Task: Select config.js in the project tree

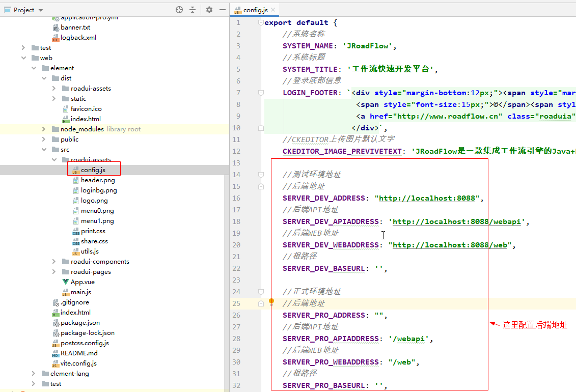Action: 93,170
